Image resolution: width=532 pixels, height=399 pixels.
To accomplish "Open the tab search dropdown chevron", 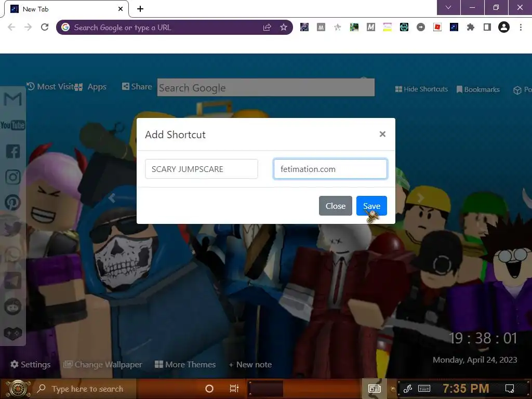I will (x=448, y=7).
